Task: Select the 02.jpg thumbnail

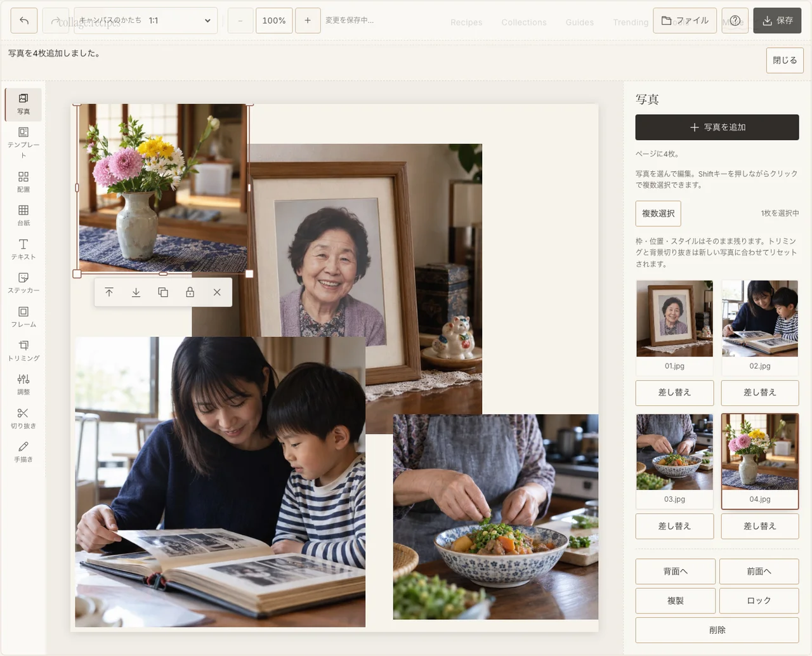Action: (760, 327)
